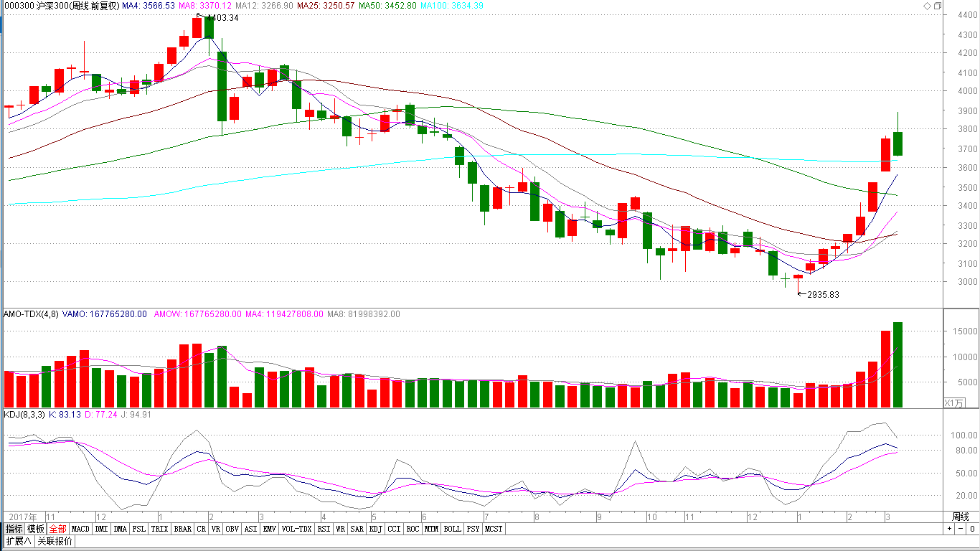The height and width of the screenshot is (551, 980).
Task: Switch to the MTM indicator tab
Action: [431, 529]
